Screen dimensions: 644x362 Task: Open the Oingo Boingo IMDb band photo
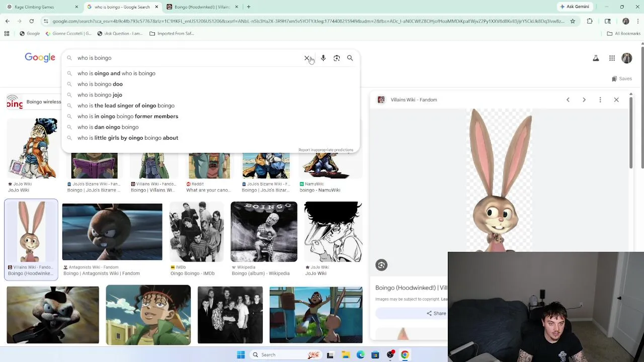(x=197, y=232)
